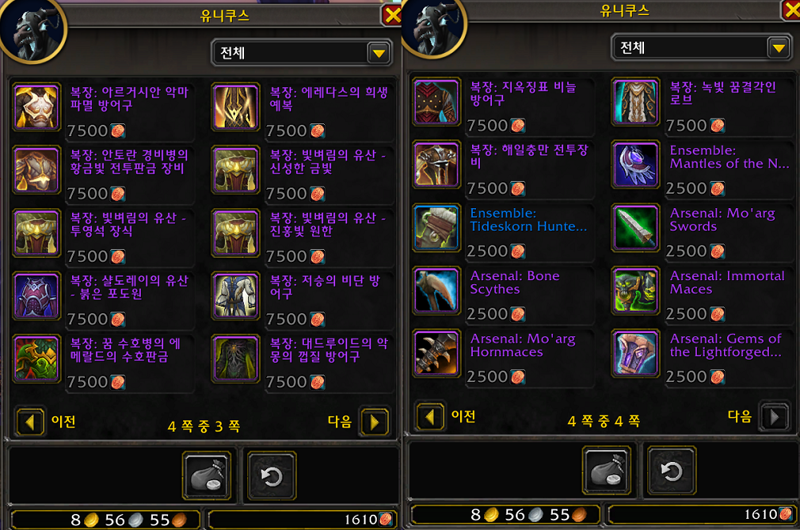This screenshot has height=530, width=800.
Task: Choose the Arsenal: Immortal Maces orc icon
Action: point(635,291)
